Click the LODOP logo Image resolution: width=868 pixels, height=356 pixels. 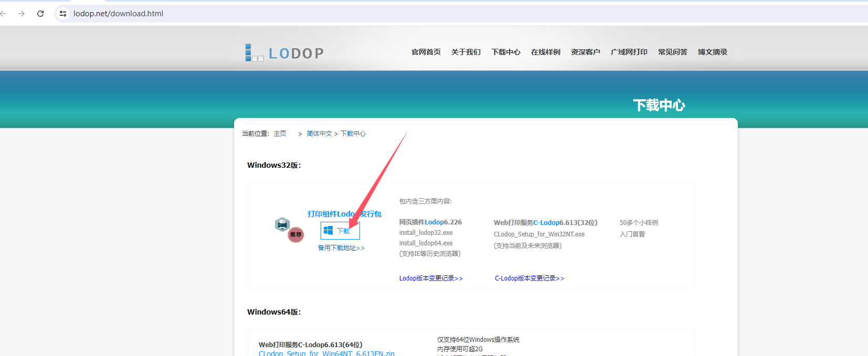[x=284, y=52]
